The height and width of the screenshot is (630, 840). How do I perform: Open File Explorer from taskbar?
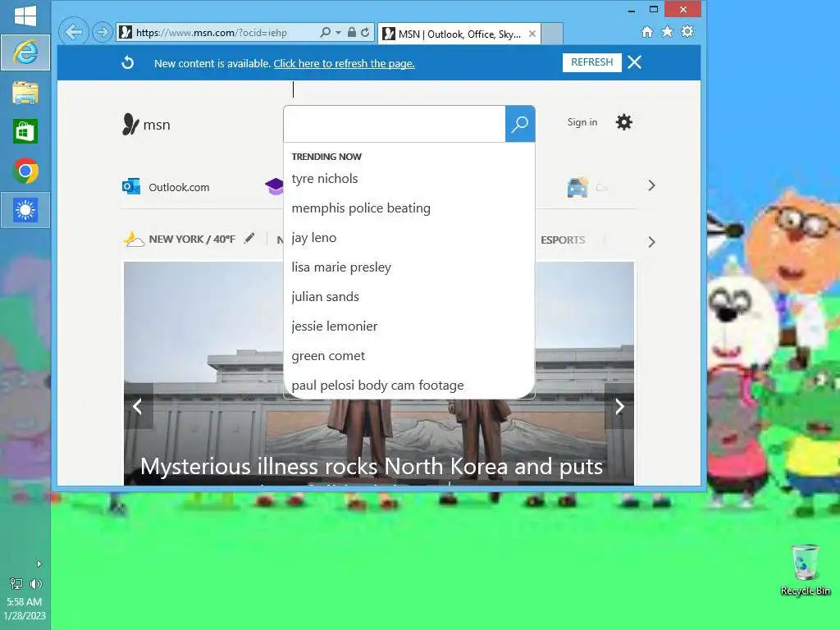pyautogui.click(x=25, y=93)
